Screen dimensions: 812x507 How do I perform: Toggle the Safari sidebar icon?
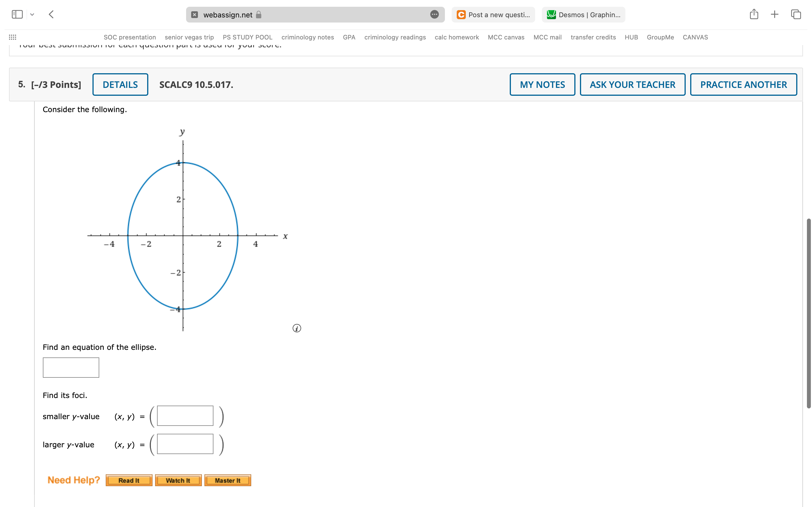[17, 14]
